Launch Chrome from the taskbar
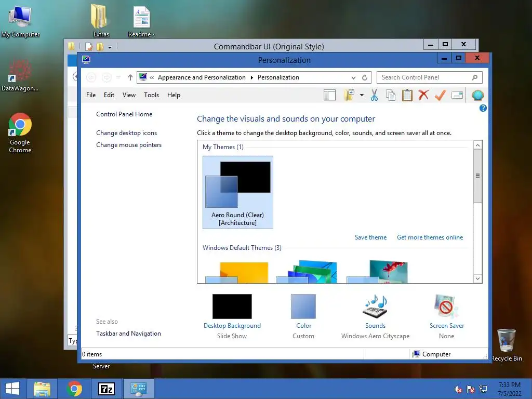The height and width of the screenshot is (399, 532). click(x=74, y=389)
